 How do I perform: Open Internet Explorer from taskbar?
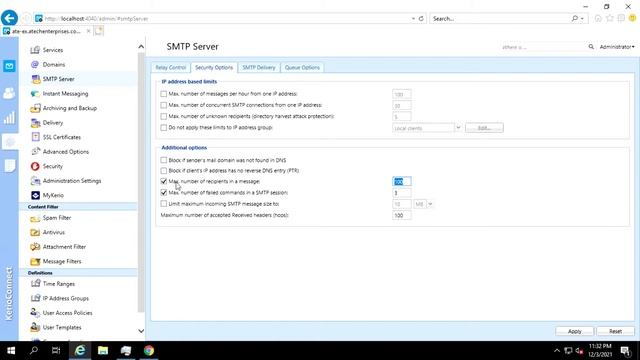(80, 351)
